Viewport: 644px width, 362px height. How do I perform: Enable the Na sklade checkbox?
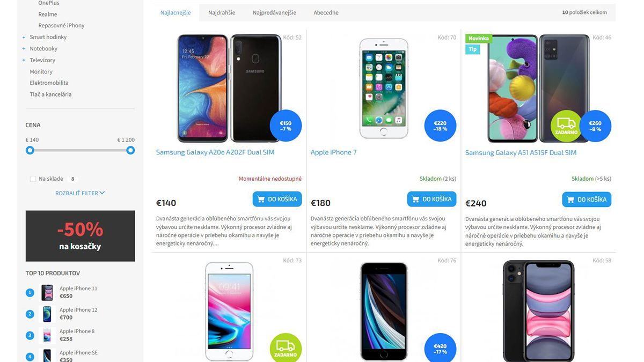pos(33,179)
